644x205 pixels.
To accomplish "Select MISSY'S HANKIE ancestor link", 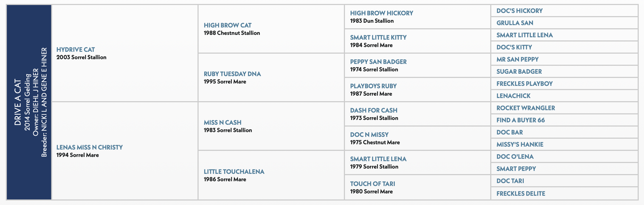I will [520, 145].
